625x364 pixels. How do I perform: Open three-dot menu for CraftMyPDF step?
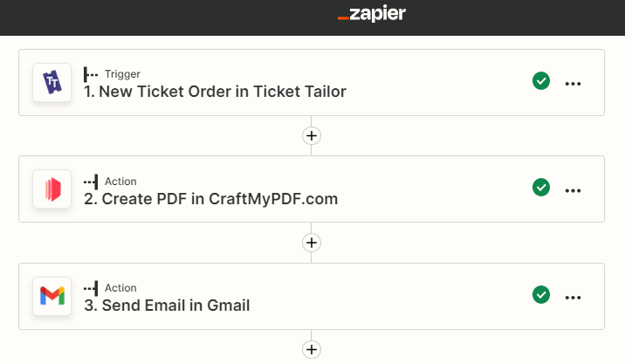pos(573,190)
